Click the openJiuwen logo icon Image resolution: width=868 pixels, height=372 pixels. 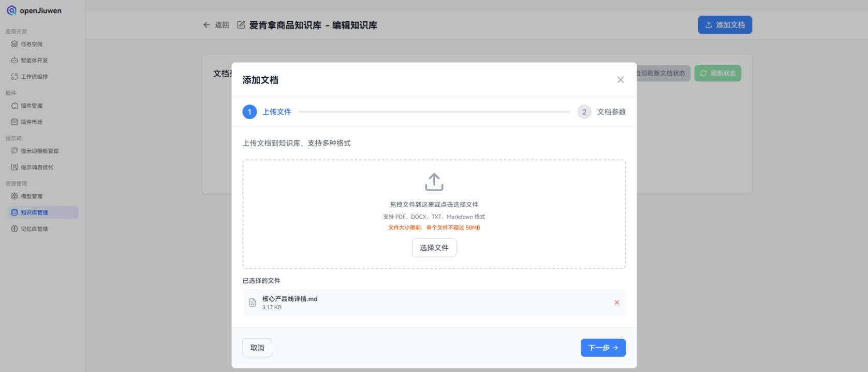(11, 10)
